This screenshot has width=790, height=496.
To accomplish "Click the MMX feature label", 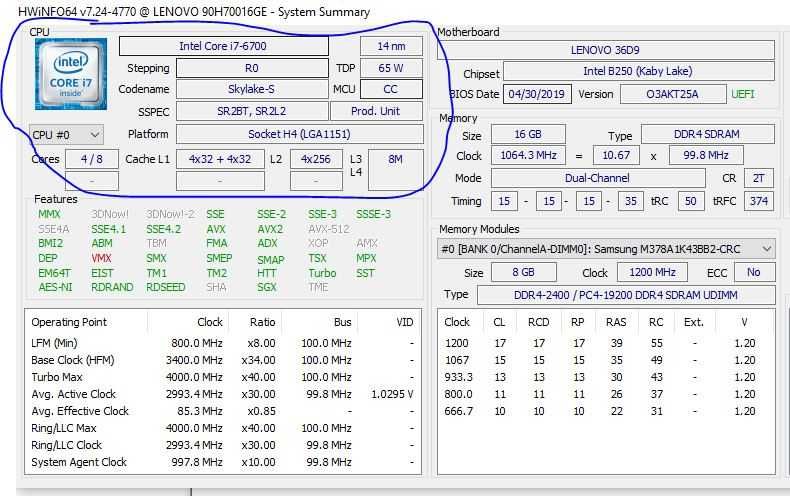I will coord(49,214).
